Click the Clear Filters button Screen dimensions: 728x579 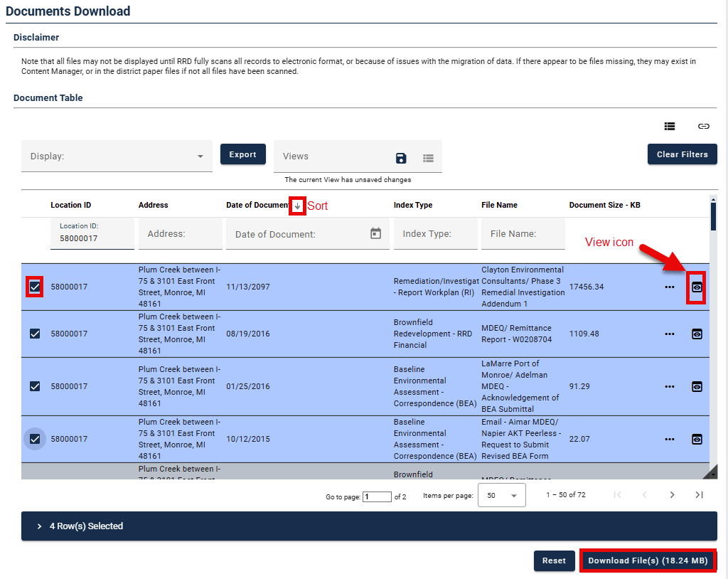point(682,154)
